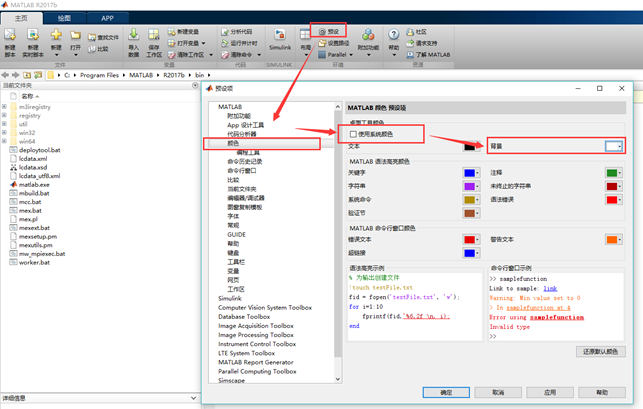Click the 分析代码 (Analyze Code) icon

225,32
